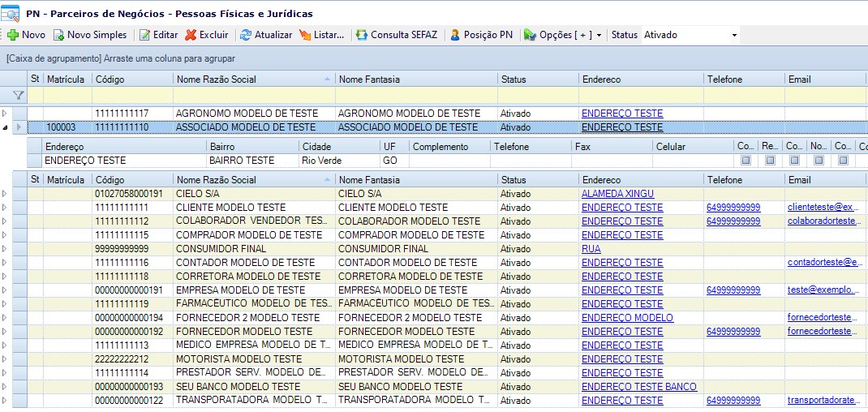This screenshot has height=412, width=868.
Task: Toggle the 'No...' checkbox in the address row
Action: [x=819, y=161]
